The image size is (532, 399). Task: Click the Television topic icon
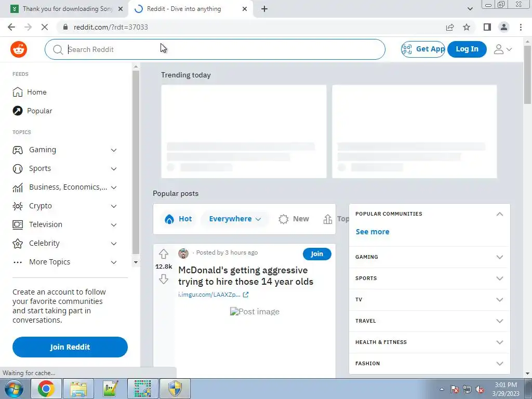(x=18, y=224)
